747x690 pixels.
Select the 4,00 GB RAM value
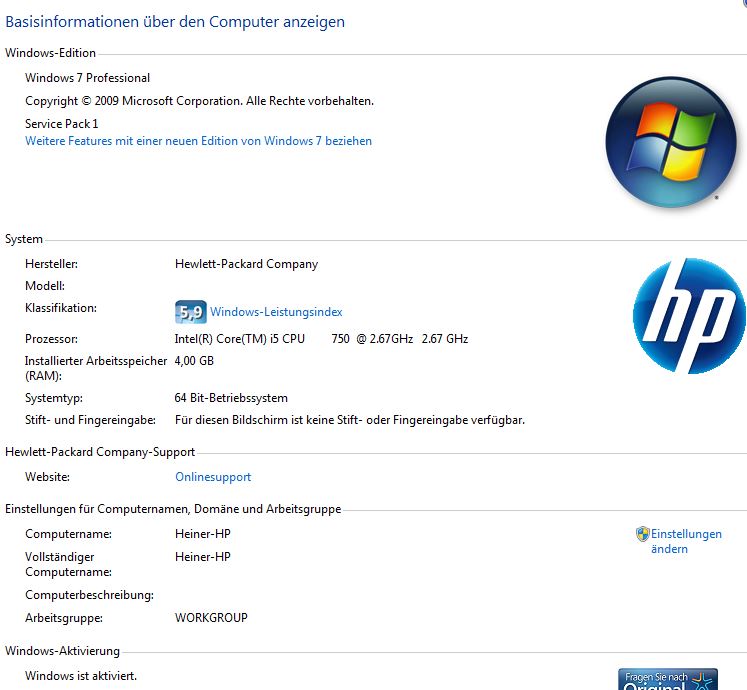pos(194,361)
